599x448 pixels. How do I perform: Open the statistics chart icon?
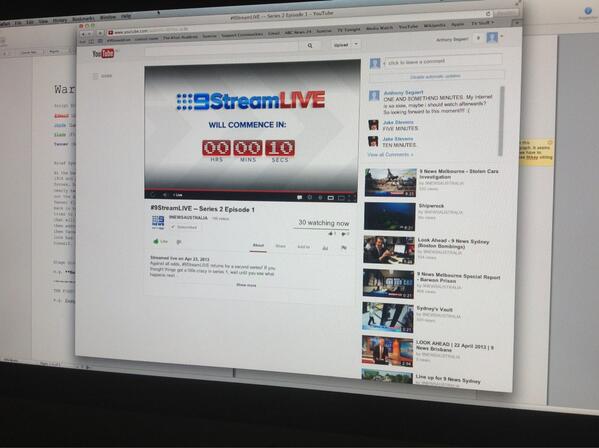(x=325, y=248)
